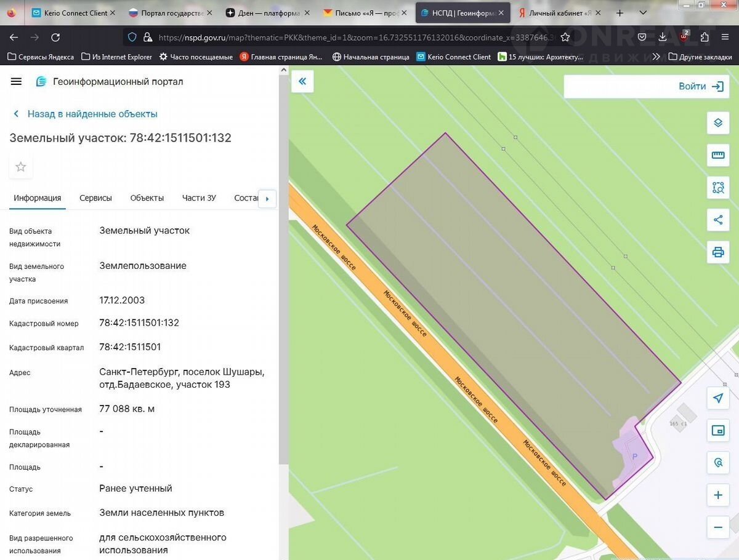Reload the page with refresh button
The image size is (739, 560).
[x=55, y=38]
